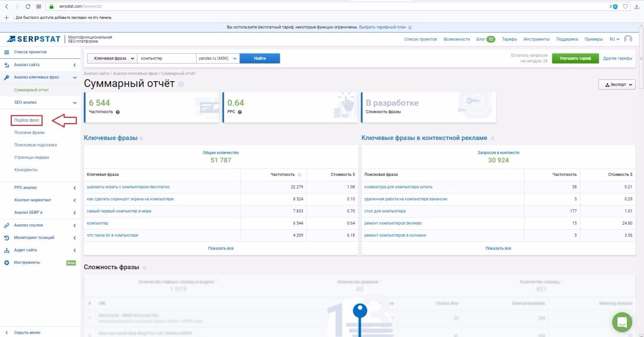Open Похожие фразы in sidebar
Image resolution: width=644 pixels, height=337 pixels.
29,133
